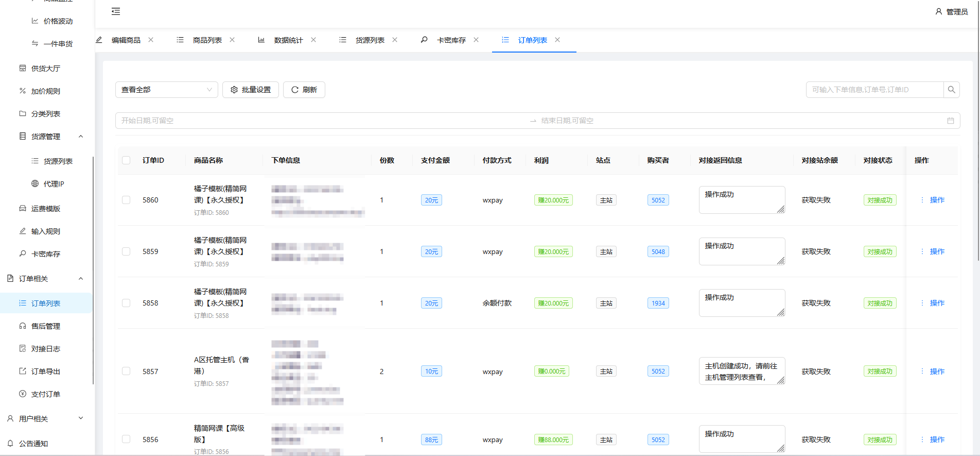Switch to the 商品列表 tab
Viewport: 980px width, 456px height.
(207, 40)
